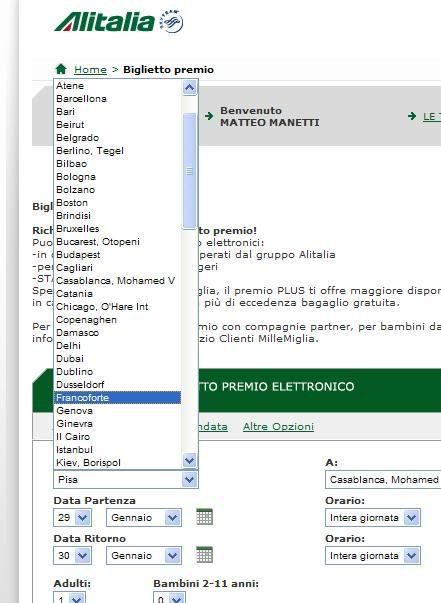Select Boston from the list
The height and width of the screenshot is (603, 441).
[118, 203]
